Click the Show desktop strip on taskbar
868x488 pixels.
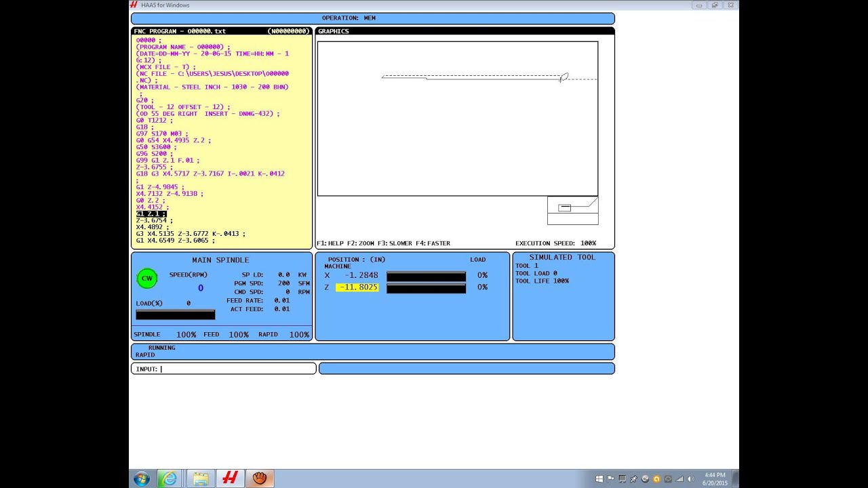point(736,479)
